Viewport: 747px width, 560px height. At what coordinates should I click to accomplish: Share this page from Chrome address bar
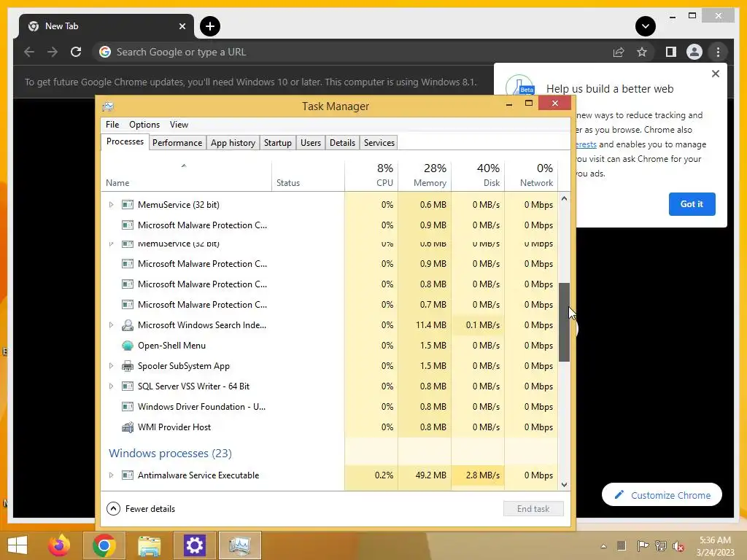(619, 52)
